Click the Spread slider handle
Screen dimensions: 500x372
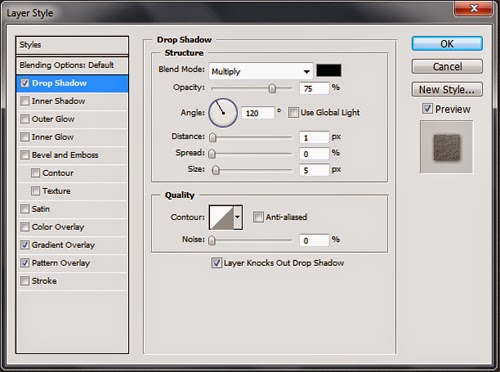[212, 154]
